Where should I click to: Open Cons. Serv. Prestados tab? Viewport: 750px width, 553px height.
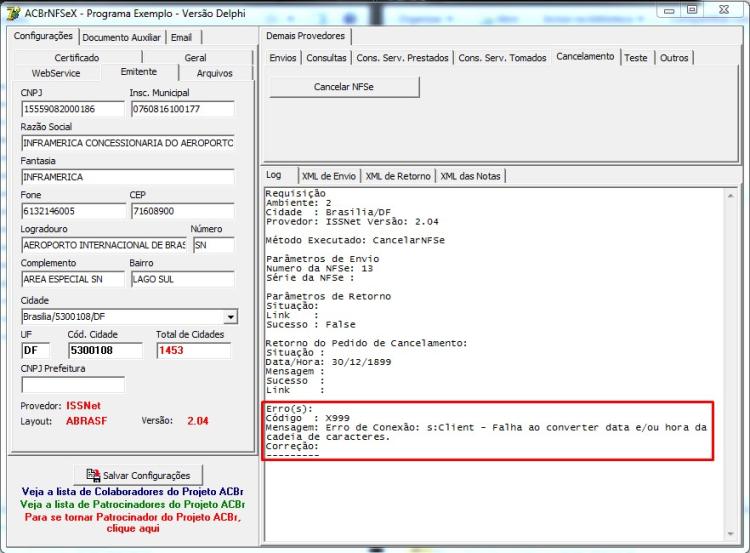[x=402, y=58]
